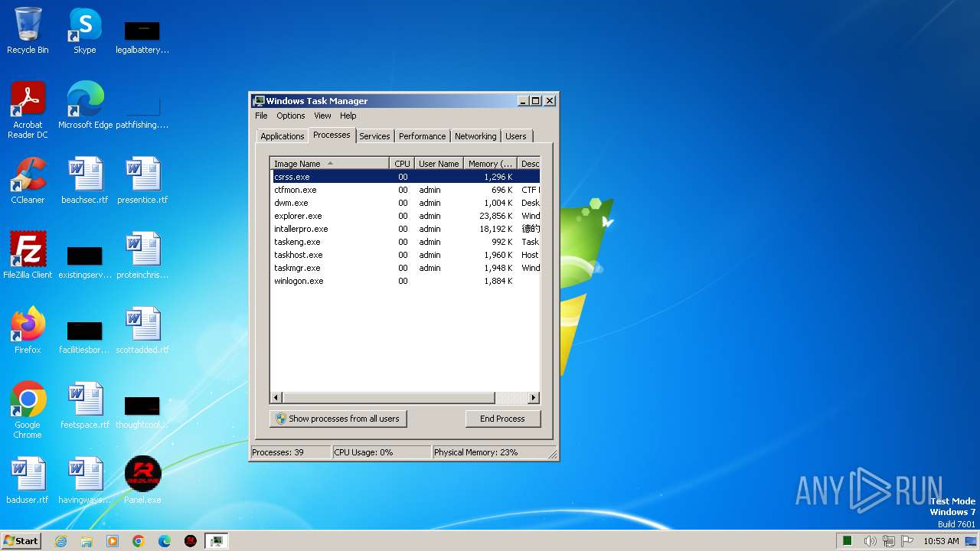Screen dimensions: 980x551
Task: Select beachsec.rtf document icon
Action: click(84, 180)
